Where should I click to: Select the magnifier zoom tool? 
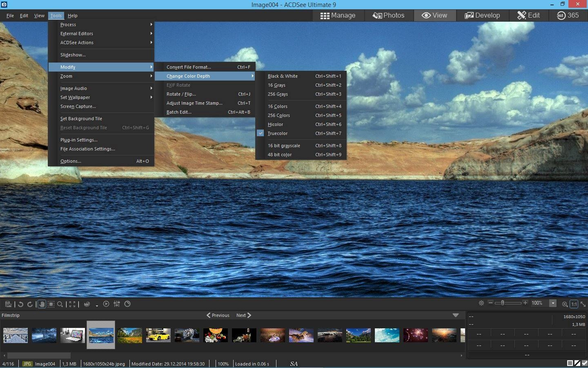60,304
